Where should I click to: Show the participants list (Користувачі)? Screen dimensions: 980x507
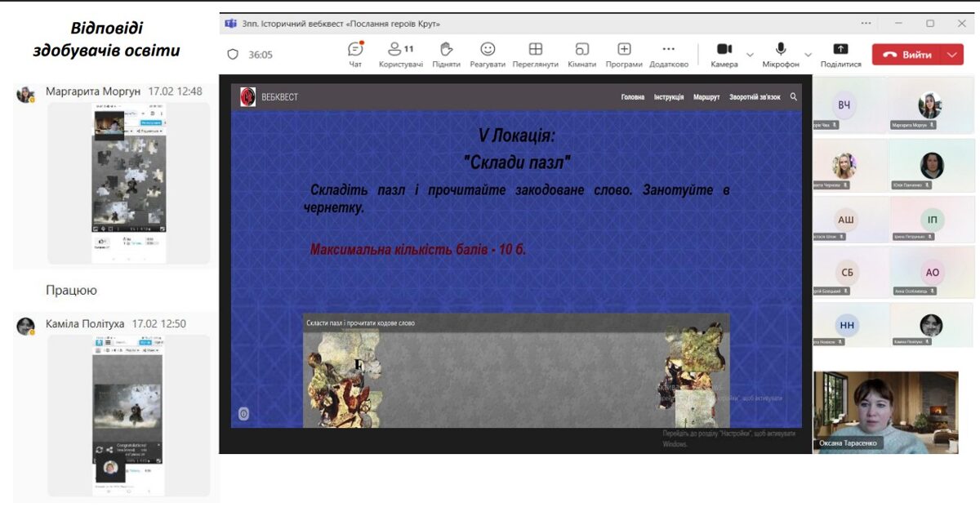click(400, 50)
